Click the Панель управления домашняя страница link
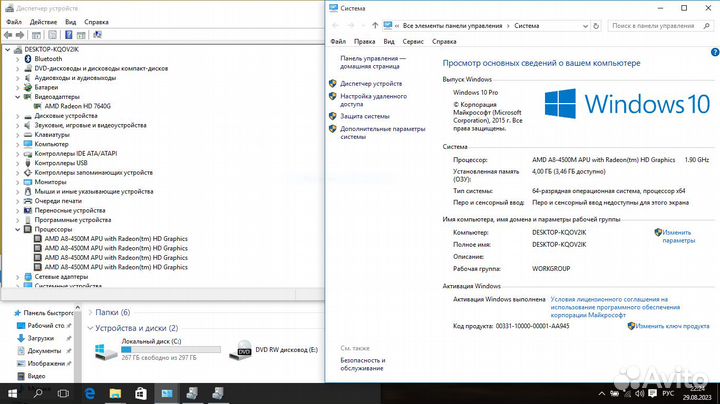This screenshot has height=404, width=720. pos(373,62)
